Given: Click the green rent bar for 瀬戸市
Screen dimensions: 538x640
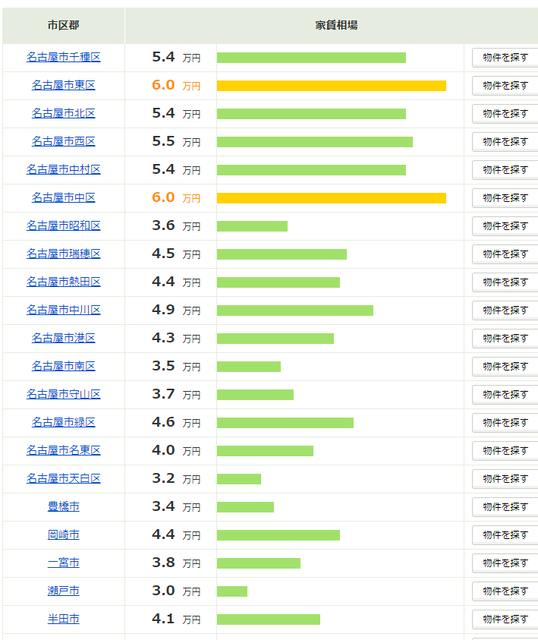Looking at the screenshot, I should click(x=232, y=591).
